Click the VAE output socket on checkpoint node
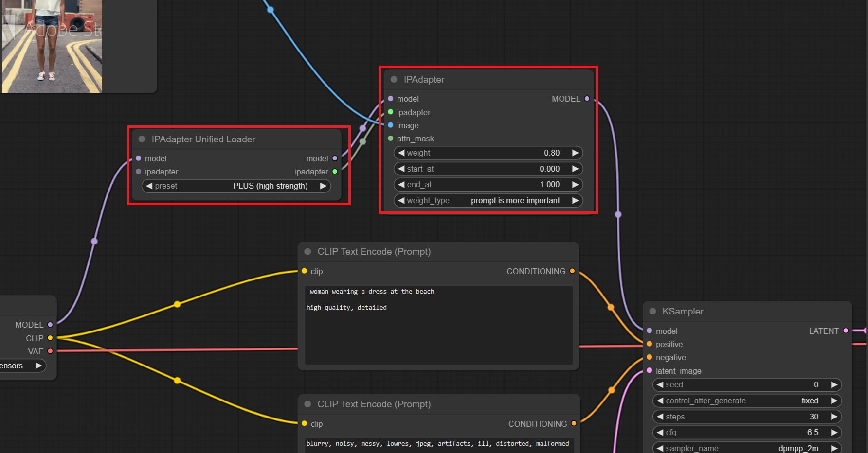Image resolution: width=868 pixels, height=453 pixels. (50, 351)
